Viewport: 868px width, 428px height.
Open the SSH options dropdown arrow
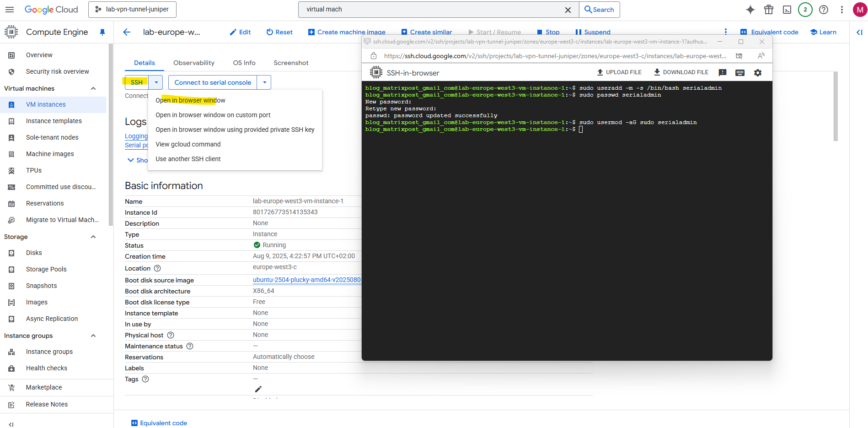click(156, 82)
